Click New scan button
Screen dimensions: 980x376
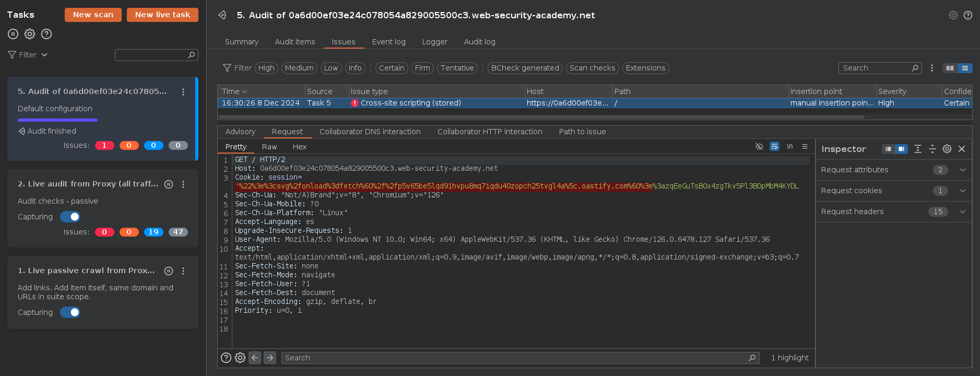tap(93, 15)
